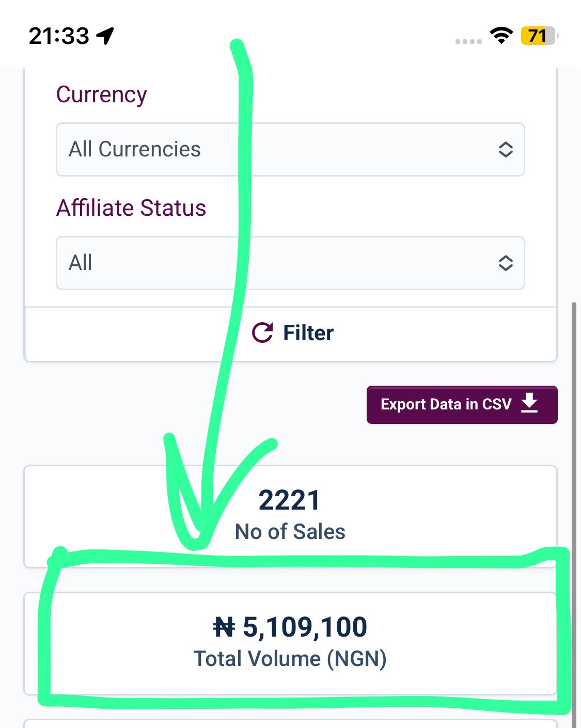Image resolution: width=581 pixels, height=728 pixels.
Task: Tap the 2221 No of Sales card
Action: (x=290, y=515)
